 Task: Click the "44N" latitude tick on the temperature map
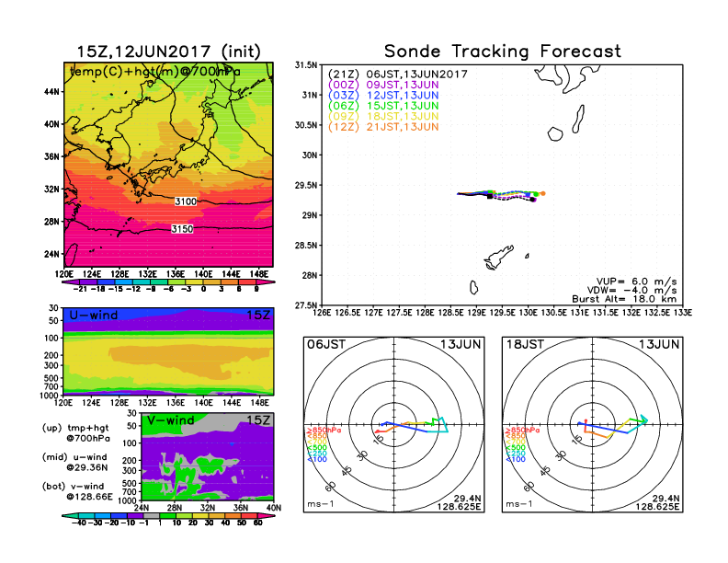(51, 92)
